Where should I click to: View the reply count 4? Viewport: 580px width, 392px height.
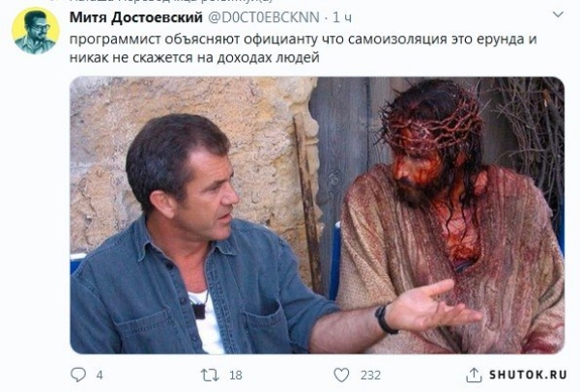100,376
